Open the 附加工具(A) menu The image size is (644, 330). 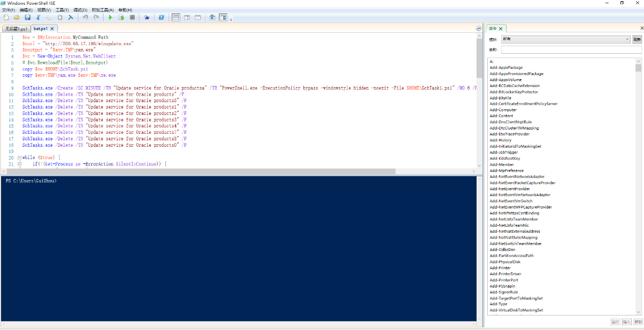coord(103,10)
